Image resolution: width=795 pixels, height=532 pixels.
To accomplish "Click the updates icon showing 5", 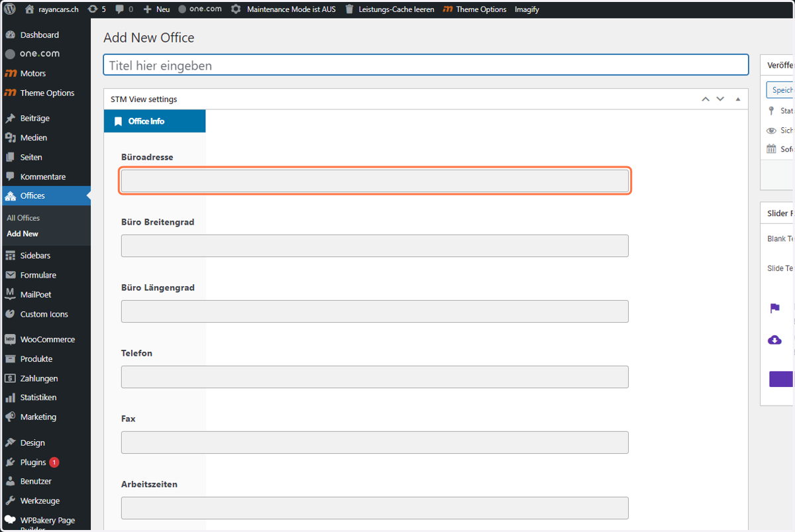I will pos(97,9).
